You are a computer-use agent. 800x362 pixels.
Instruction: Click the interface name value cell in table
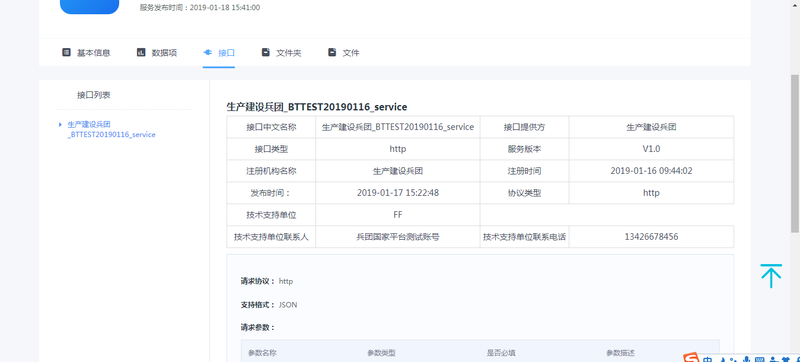pos(398,127)
